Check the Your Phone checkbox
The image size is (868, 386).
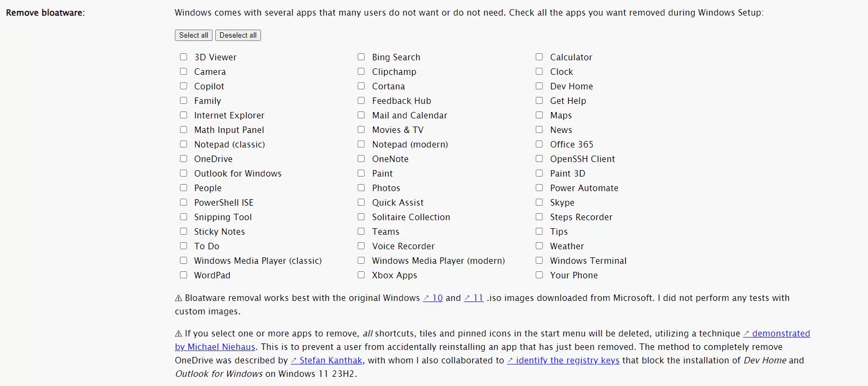pyautogui.click(x=539, y=275)
